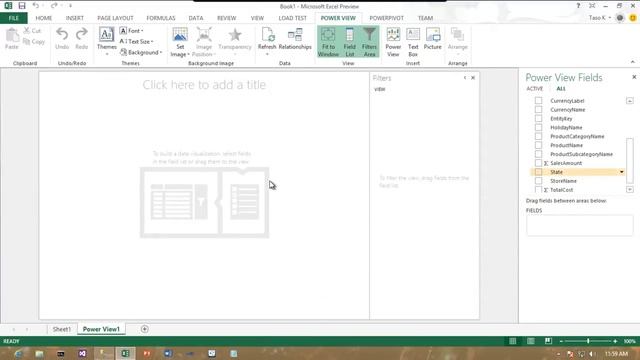640x360 pixels.
Task: Click here to add a title
Action: pos(204,84)
